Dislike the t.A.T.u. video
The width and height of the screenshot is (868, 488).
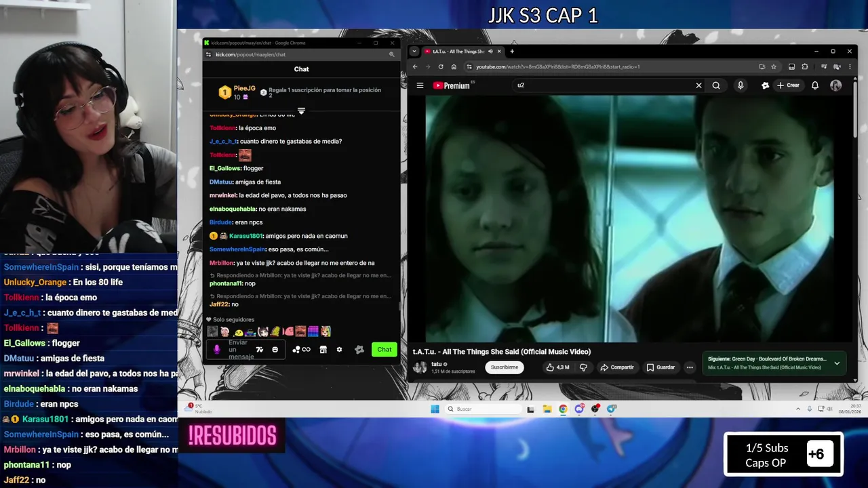click(x=583, y=367)
